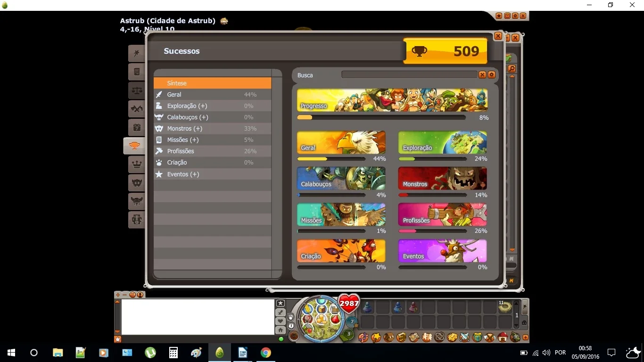
Task: Select the Geral category in the list
Action: pyautogui.click(x=212, y=94)
